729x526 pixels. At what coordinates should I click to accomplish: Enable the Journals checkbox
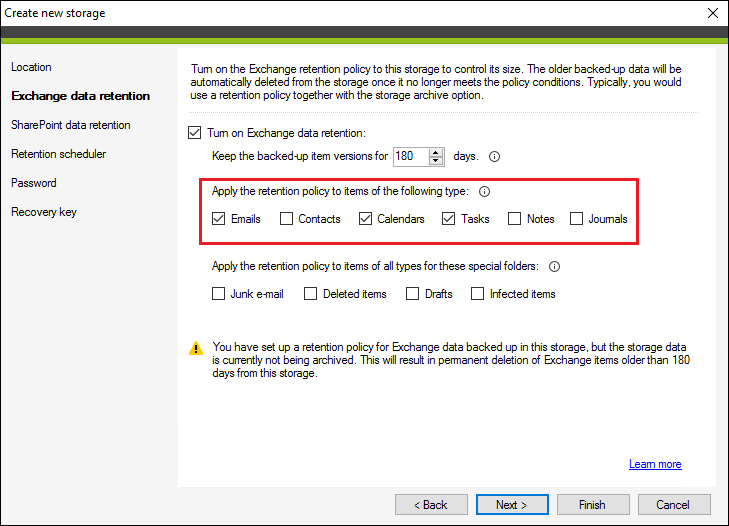[577, 219]
